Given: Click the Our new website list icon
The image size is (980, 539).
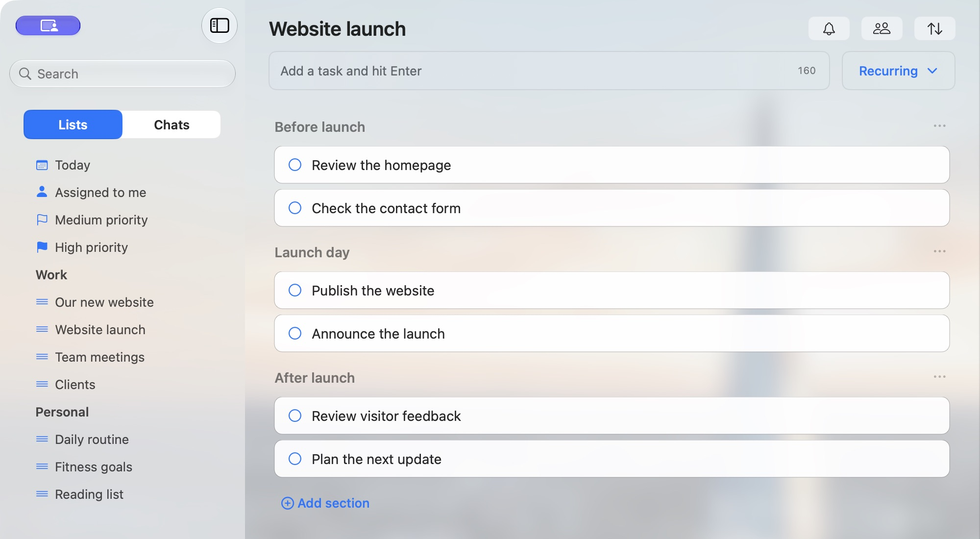Looking at the screenshot, I should click(42, 302).
